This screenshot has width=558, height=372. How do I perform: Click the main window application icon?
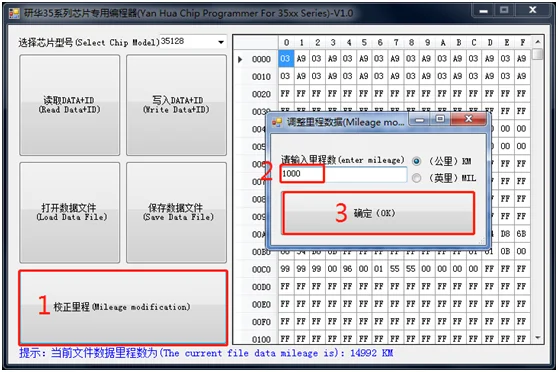point(15,13)
